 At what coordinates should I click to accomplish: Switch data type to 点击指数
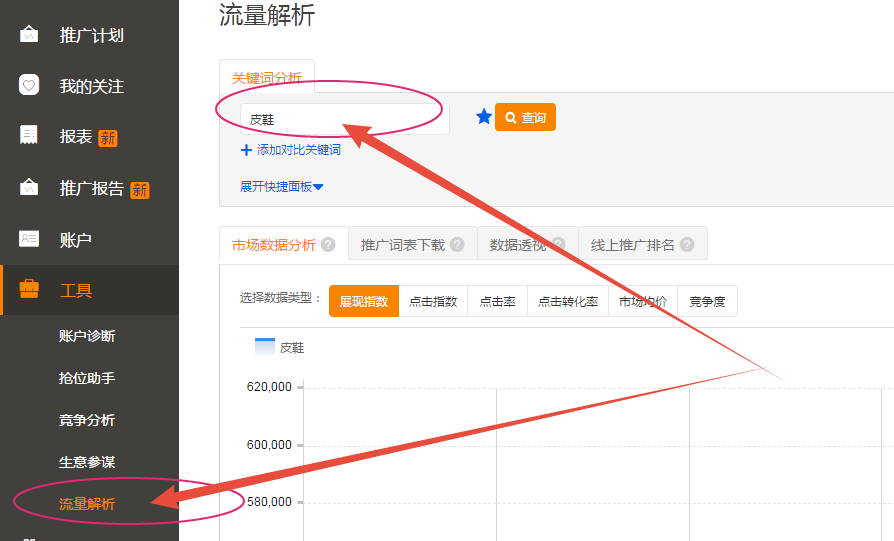(x=433, y=301)
